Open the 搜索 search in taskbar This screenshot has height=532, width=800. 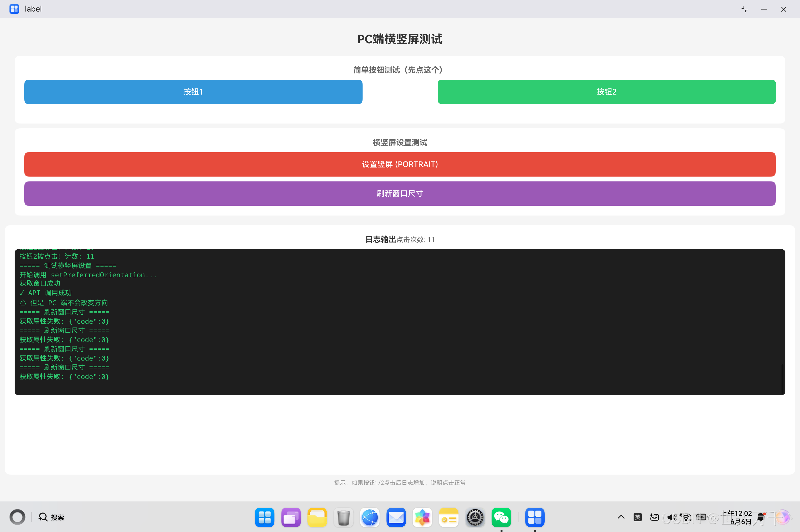coord(51,517)
